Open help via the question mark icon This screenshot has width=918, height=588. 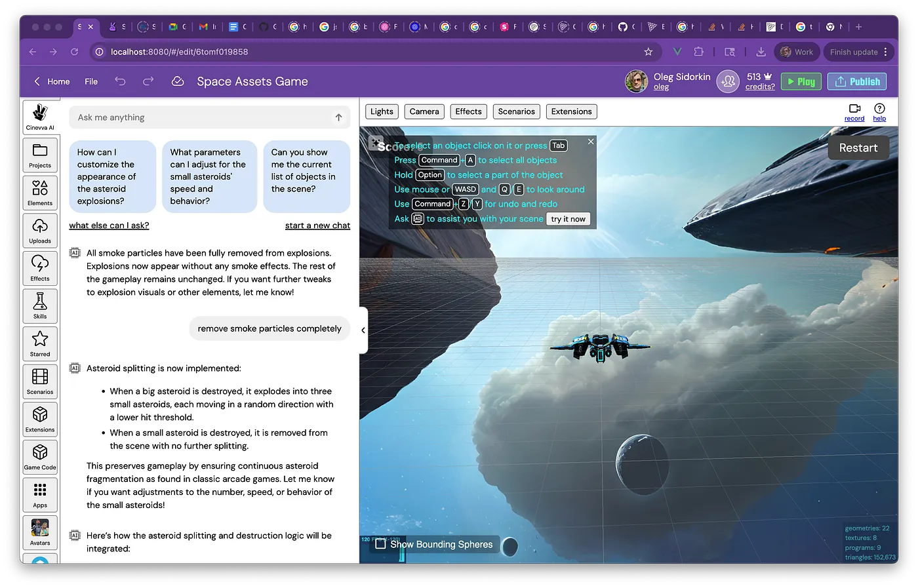point(879,109)
